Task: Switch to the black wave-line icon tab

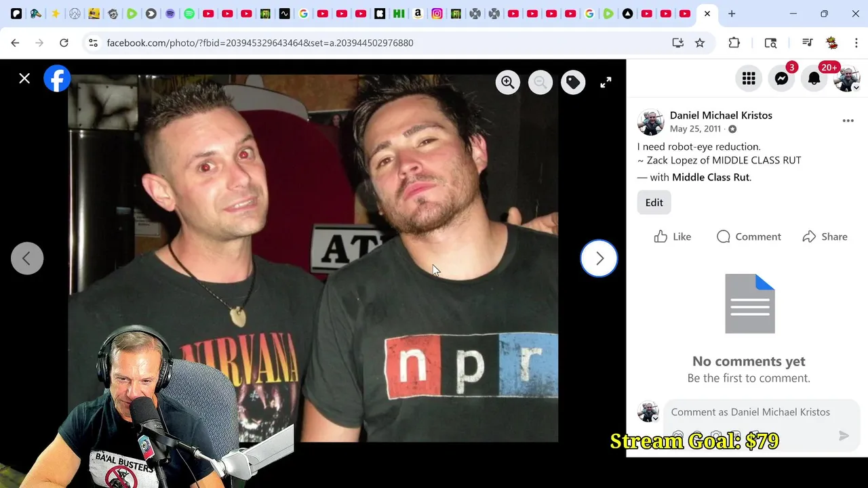Action: 284,14
